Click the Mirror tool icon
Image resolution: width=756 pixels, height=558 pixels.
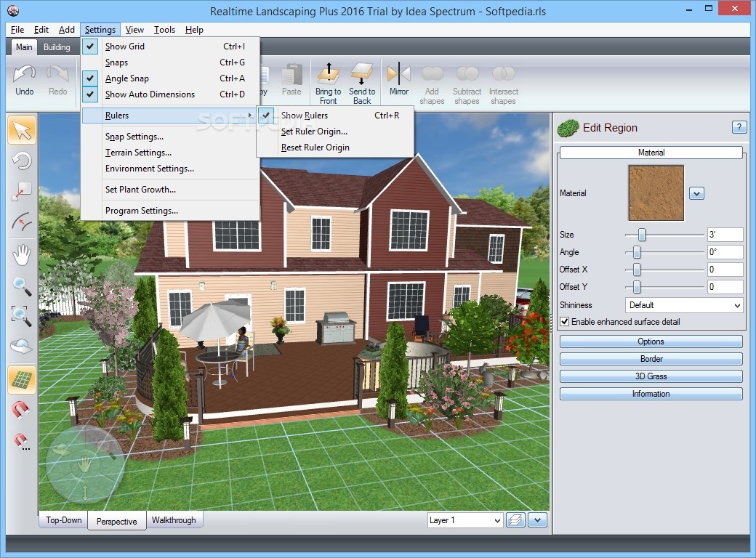click(399, 79)
